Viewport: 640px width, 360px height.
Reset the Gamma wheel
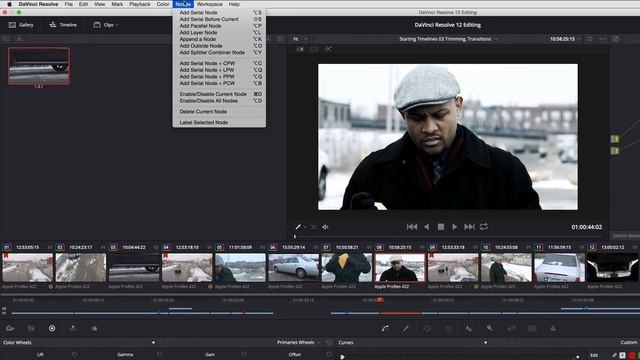click(160, 355)
